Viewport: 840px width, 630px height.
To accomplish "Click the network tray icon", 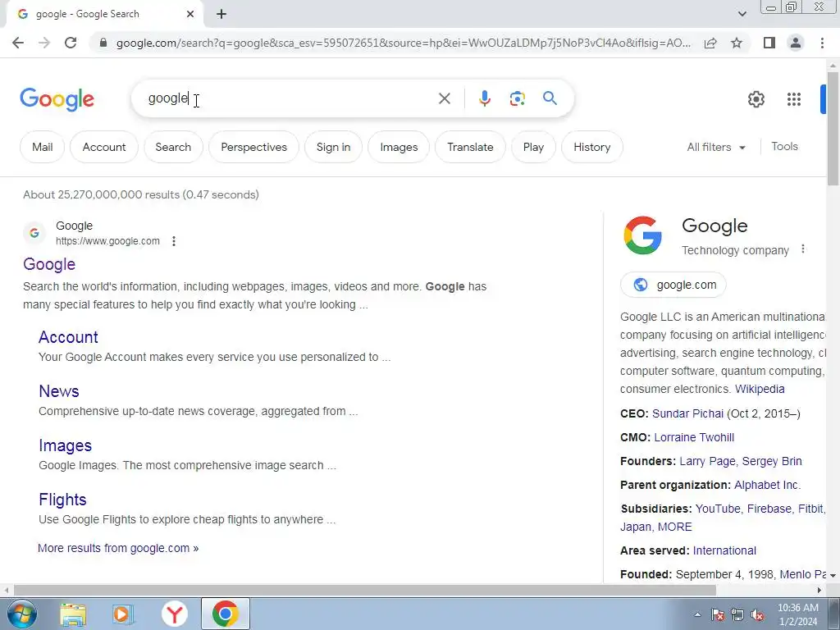I will (x=737, y=615).
